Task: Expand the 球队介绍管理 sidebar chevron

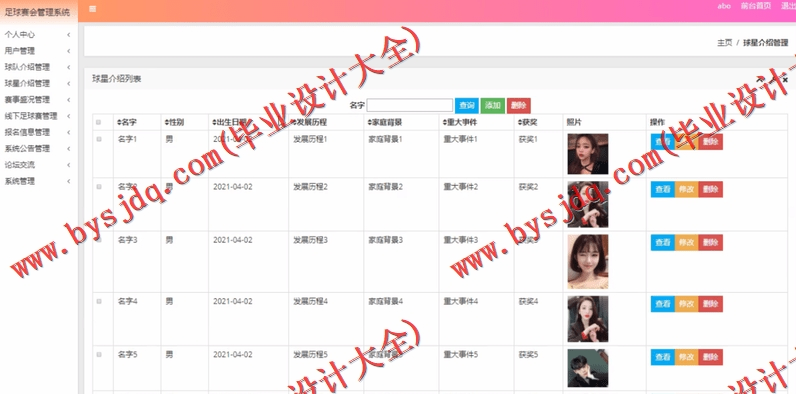Action: (x=69, y=68)
